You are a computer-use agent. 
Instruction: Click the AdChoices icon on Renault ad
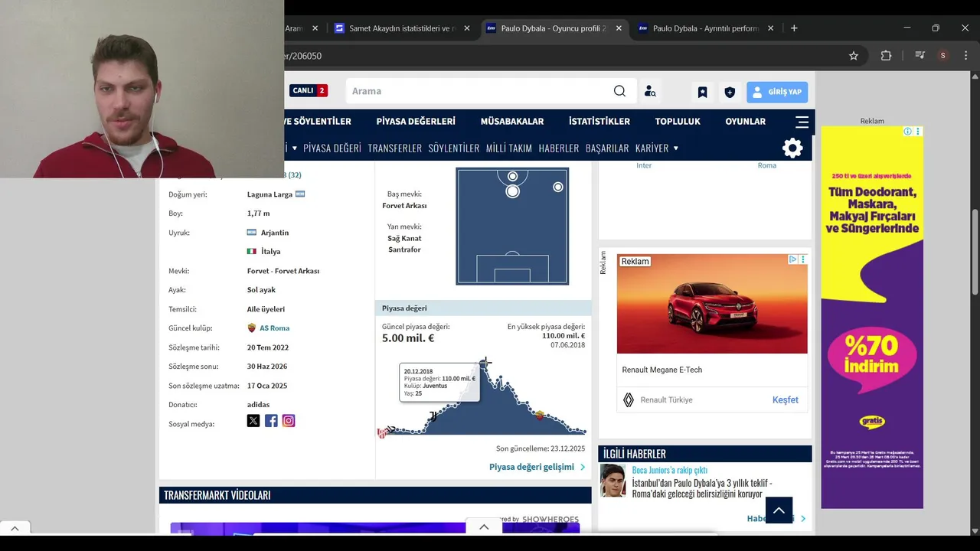click(793, 259)
